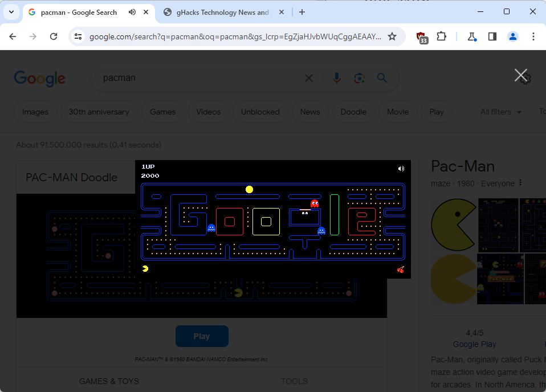Select the Unblocked filter chip
546x392 pixels.
coord(260,112)
